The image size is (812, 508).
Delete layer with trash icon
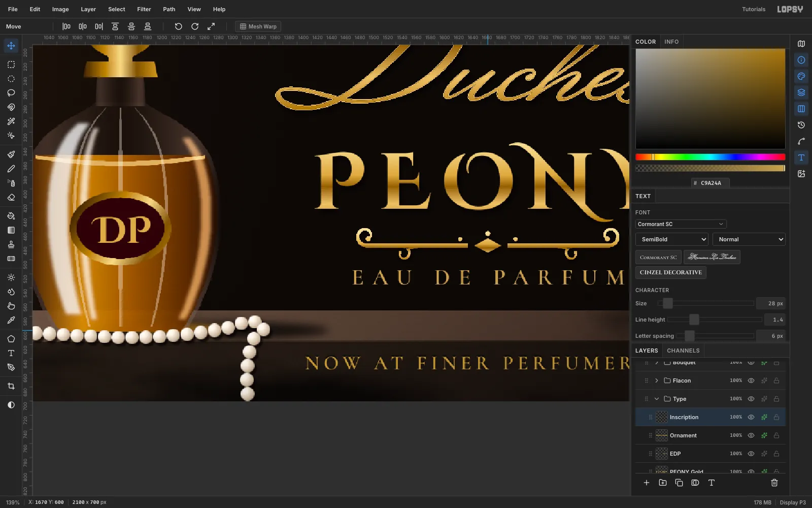(774, 483)
